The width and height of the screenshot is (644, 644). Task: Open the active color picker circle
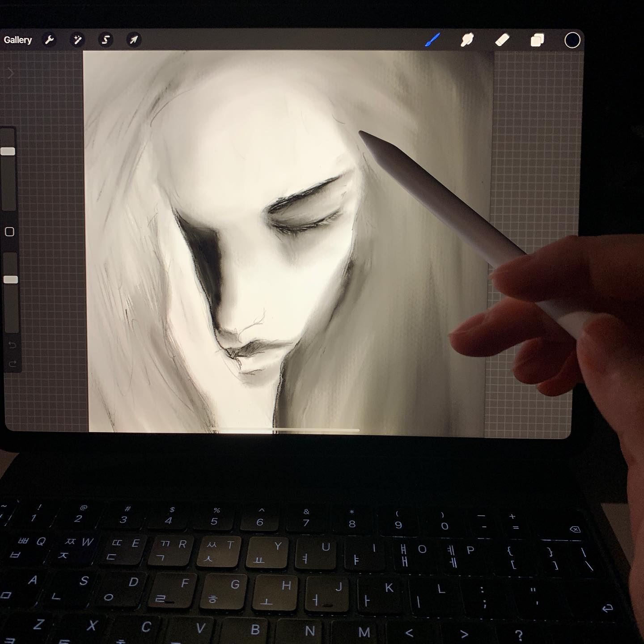click(x=572, y=40)
